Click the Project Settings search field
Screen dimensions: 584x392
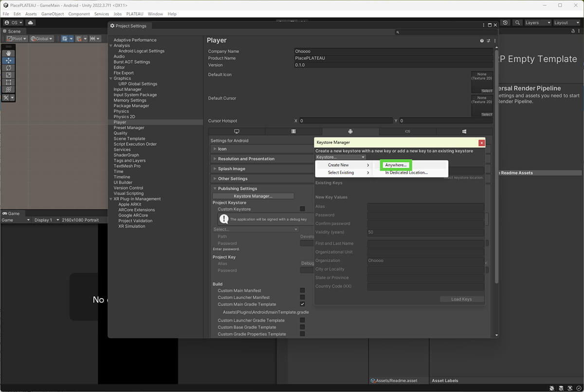coord(445,33)
